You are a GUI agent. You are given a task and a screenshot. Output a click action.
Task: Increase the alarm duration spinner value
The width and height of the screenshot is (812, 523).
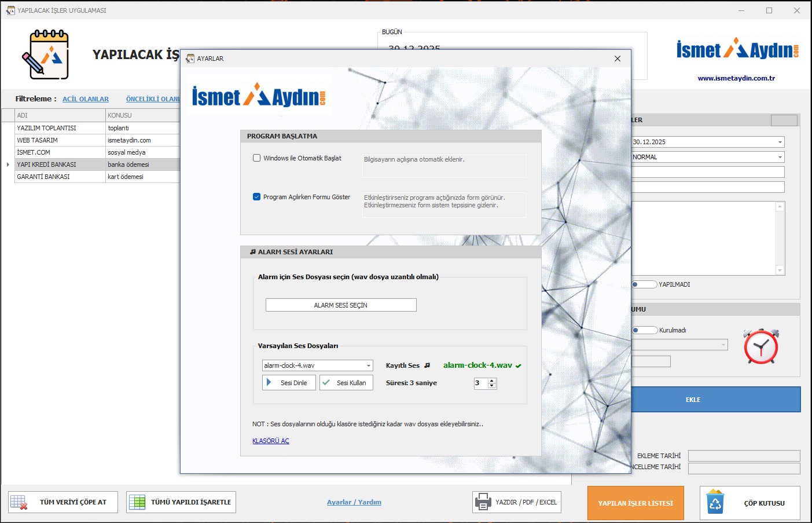point(492,381)
